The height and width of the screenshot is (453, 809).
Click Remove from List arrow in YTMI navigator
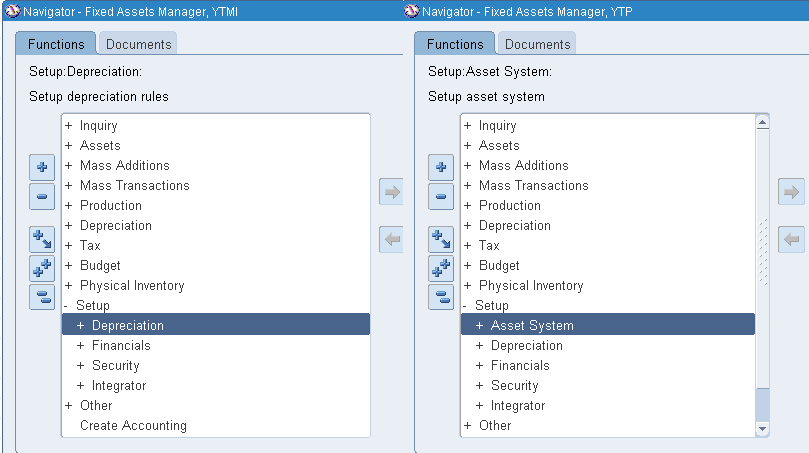[392, 239]
